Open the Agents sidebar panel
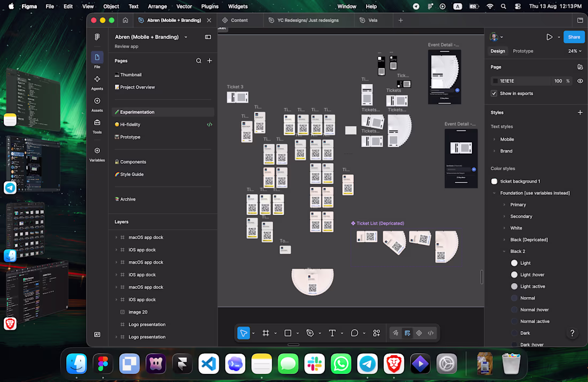The height and width of the screenshot is (382, 588). [97, 79]
